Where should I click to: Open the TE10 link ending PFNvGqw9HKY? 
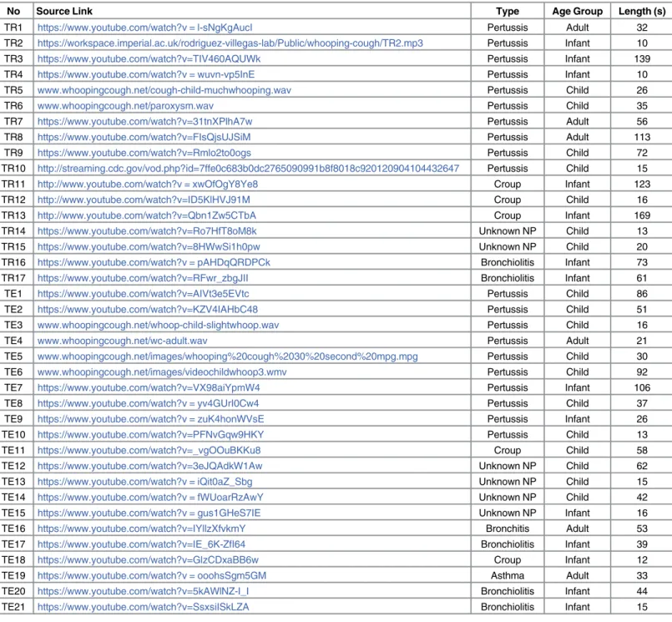[x=150, y=435]
